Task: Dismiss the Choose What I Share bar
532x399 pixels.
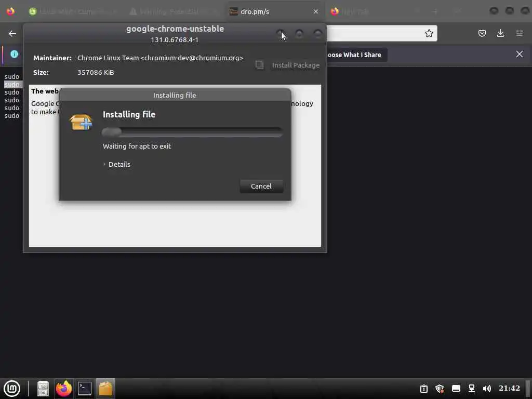Action: pyautogui.click(x=520, y=54)
